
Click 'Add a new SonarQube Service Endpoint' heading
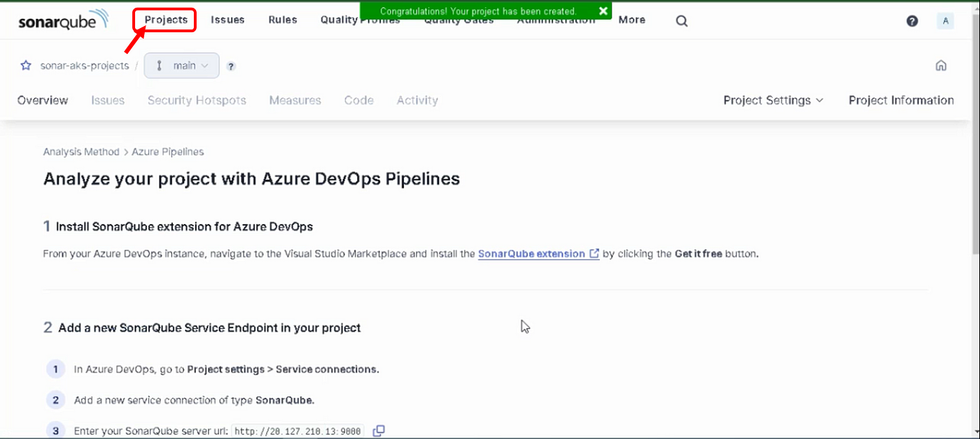pos(209,328)
